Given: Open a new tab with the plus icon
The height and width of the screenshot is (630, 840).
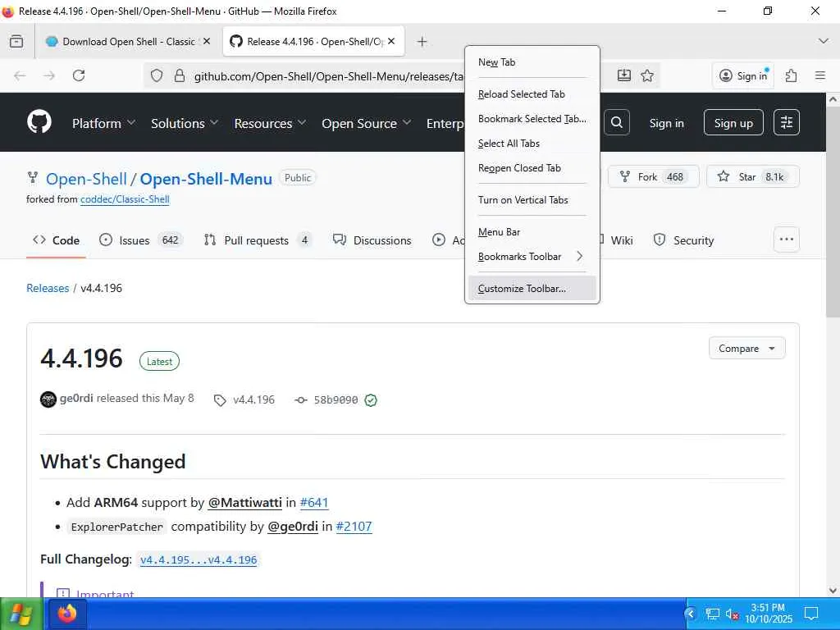Looking at the screenshot, I should [422, 41].
